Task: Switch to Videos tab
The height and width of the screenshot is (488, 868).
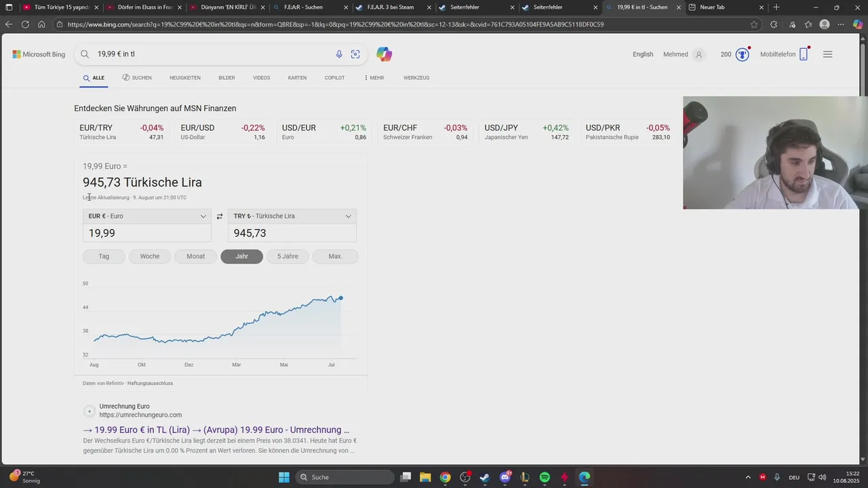Action: pos(262,78)
